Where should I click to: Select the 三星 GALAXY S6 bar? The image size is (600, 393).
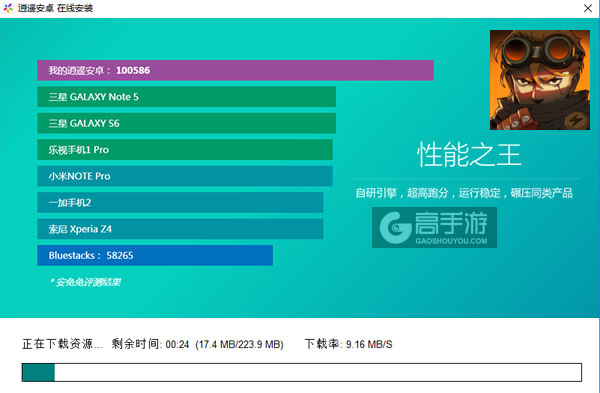(186, 123)
